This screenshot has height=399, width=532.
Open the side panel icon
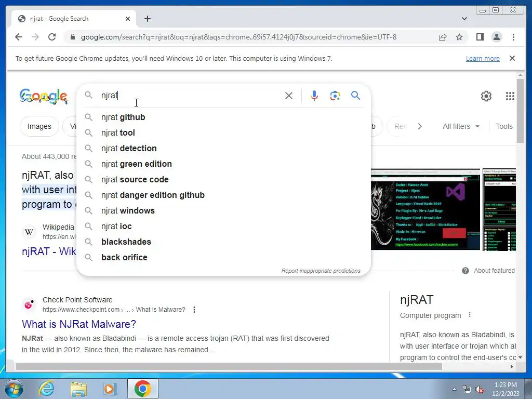tap(480, 37)
